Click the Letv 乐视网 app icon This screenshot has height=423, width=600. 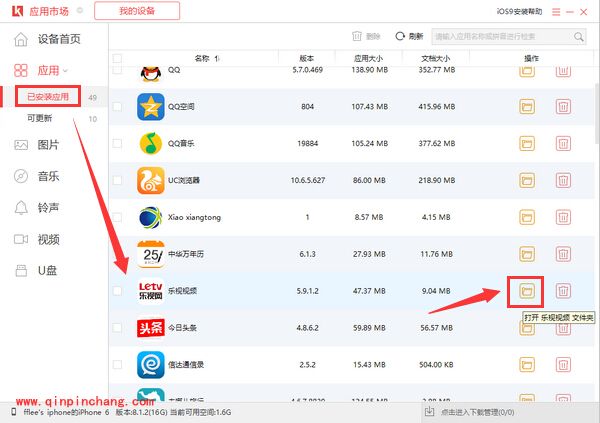pyautogui.click(x=151, y=291)
